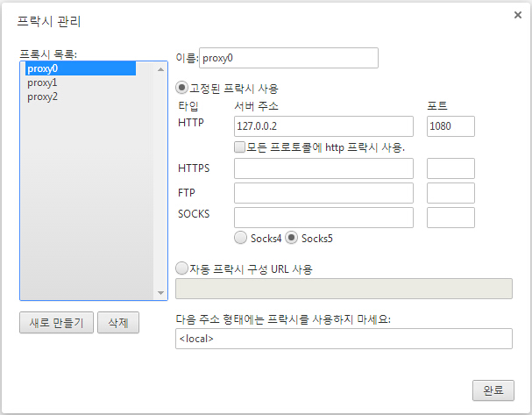
Task: Click the SOCKS server address field
Action: click(x=323, y=218)
